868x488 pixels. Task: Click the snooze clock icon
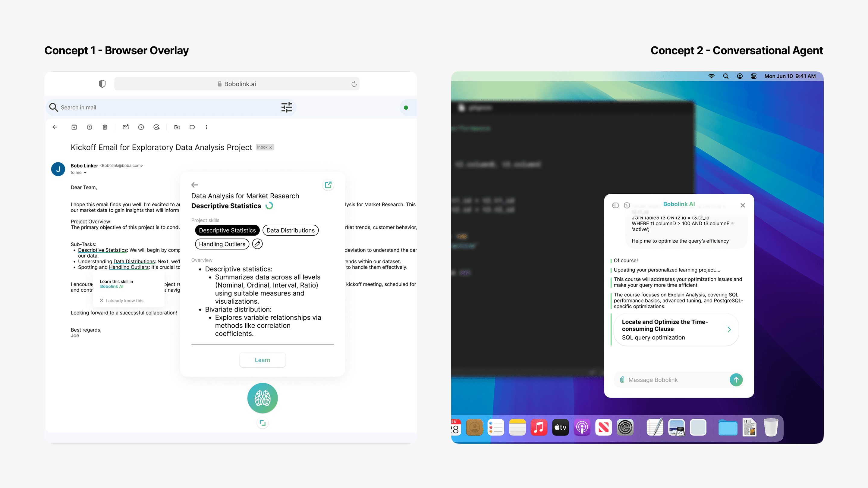tap(141, 127)
